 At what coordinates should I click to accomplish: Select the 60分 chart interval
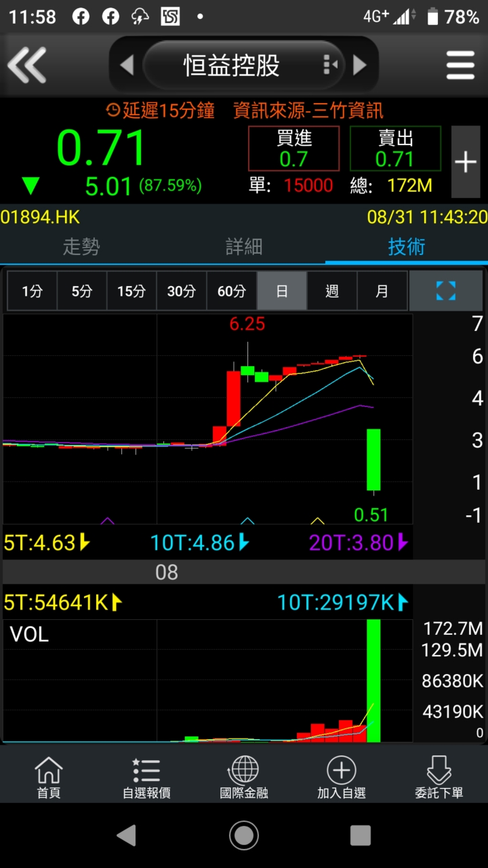click(232, 291)
